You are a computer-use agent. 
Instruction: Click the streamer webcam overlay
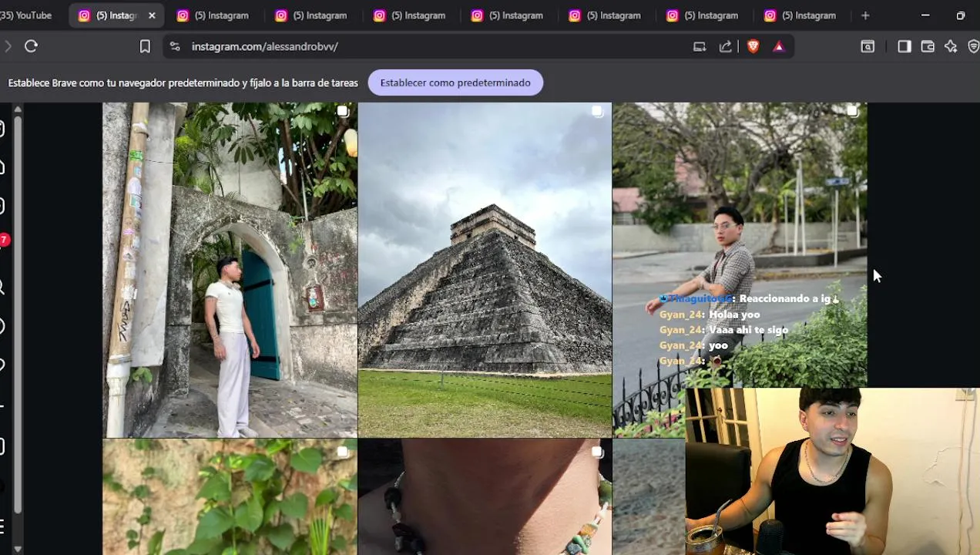pyautogui.click(x=832, y=471)
